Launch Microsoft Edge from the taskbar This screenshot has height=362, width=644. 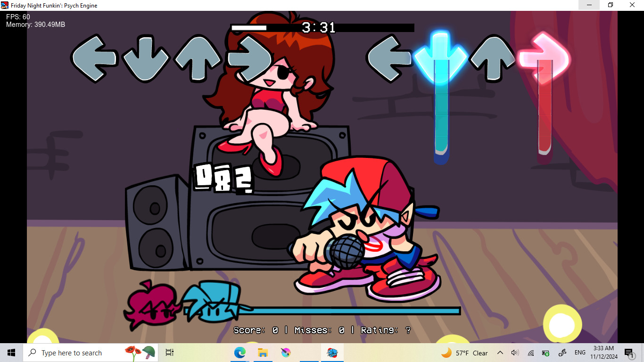point(240,353)
